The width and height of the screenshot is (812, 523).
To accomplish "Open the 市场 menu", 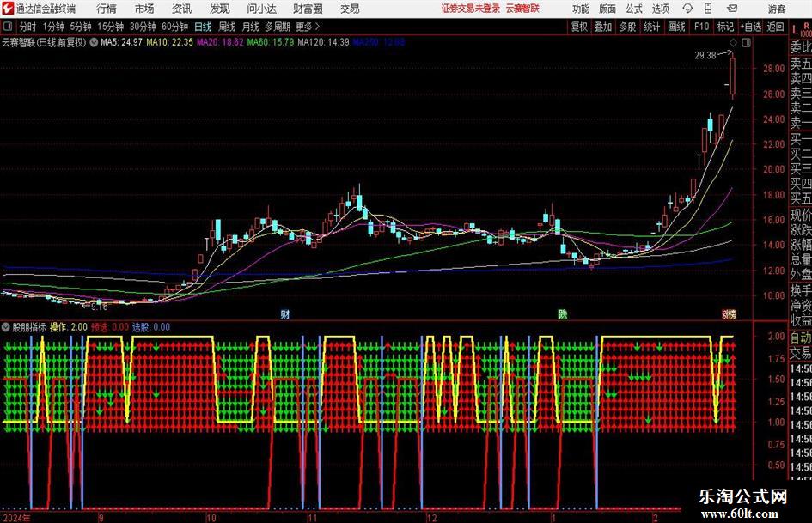I will tap(144, 9).
